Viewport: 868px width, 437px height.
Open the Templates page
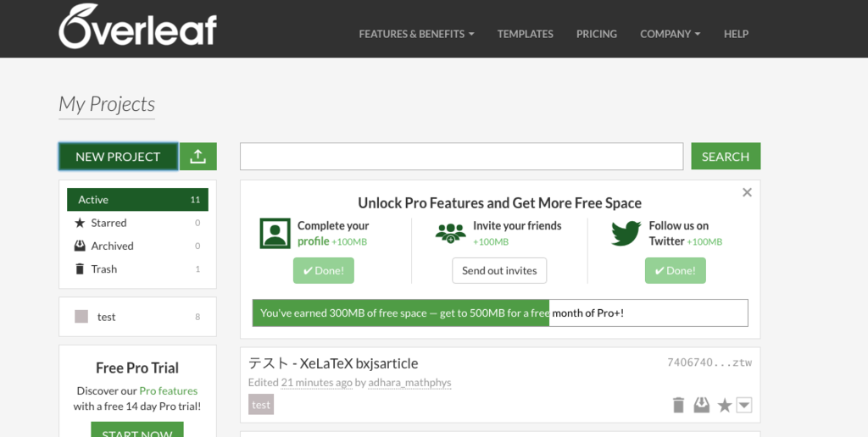pos(526,34)
